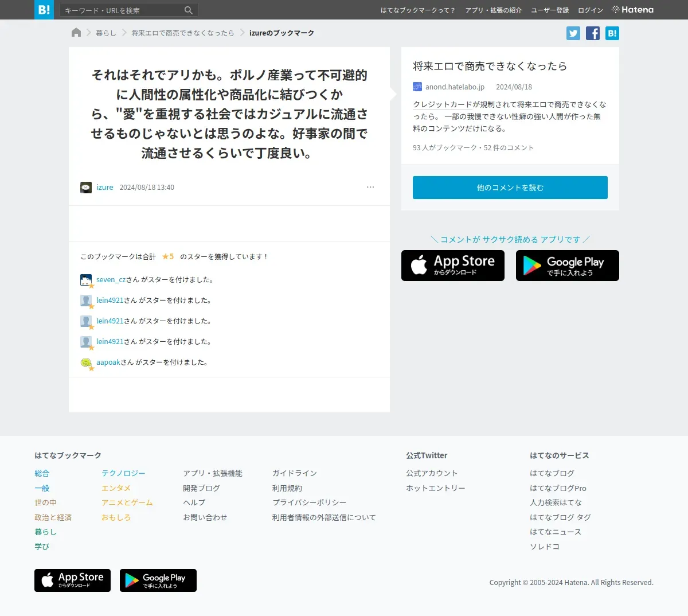Open App Store badge in sidebar
The image size is (688, 616).
453,266
